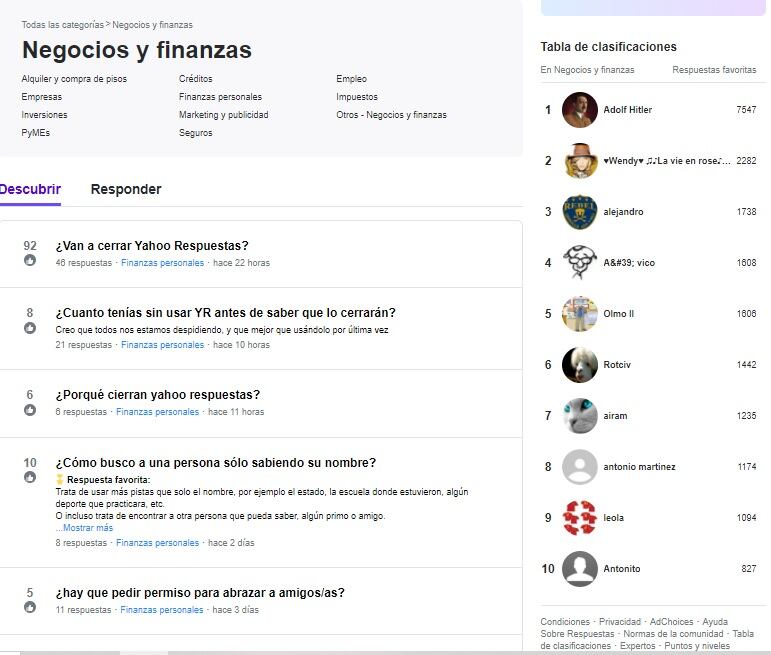Open 'Normas de la comunidad' in footer
The width and height of the screenshot is (771, 655).
pos(674,634)
